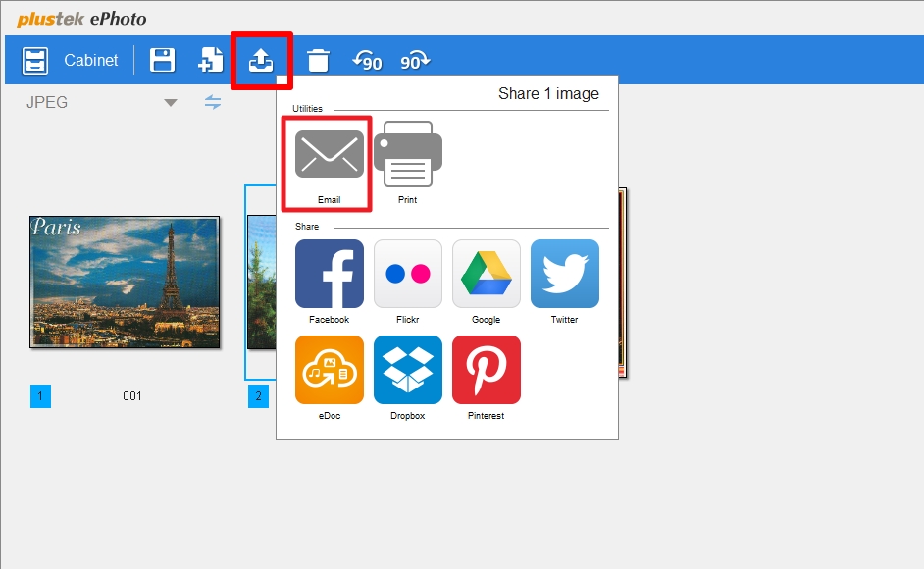
Task: Click the blue number 2 badge
Action: pos(258,396)
